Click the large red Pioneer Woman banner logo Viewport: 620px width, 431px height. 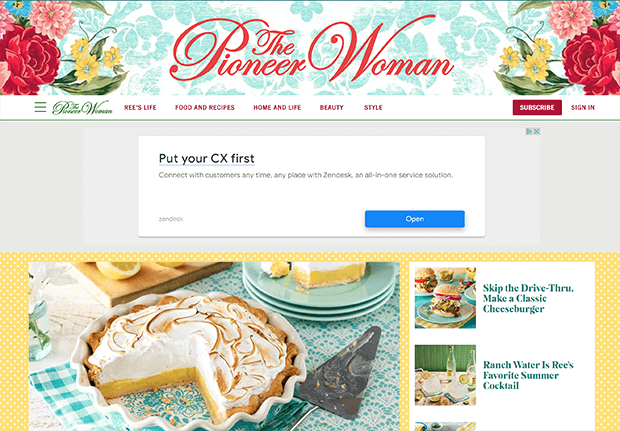coord(311,49)
